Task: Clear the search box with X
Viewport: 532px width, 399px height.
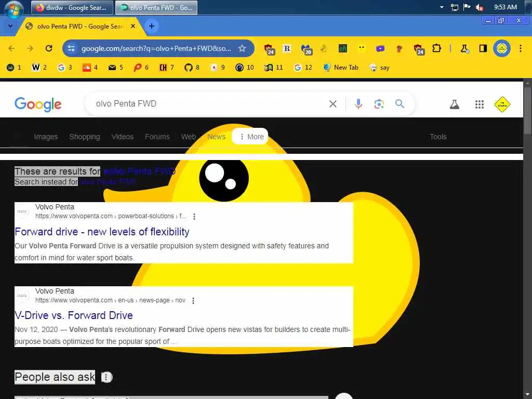Action: coord(333,104)
